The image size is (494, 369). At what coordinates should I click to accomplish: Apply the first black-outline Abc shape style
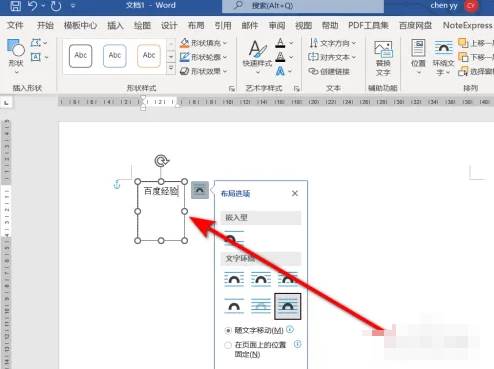click(81, 56)
